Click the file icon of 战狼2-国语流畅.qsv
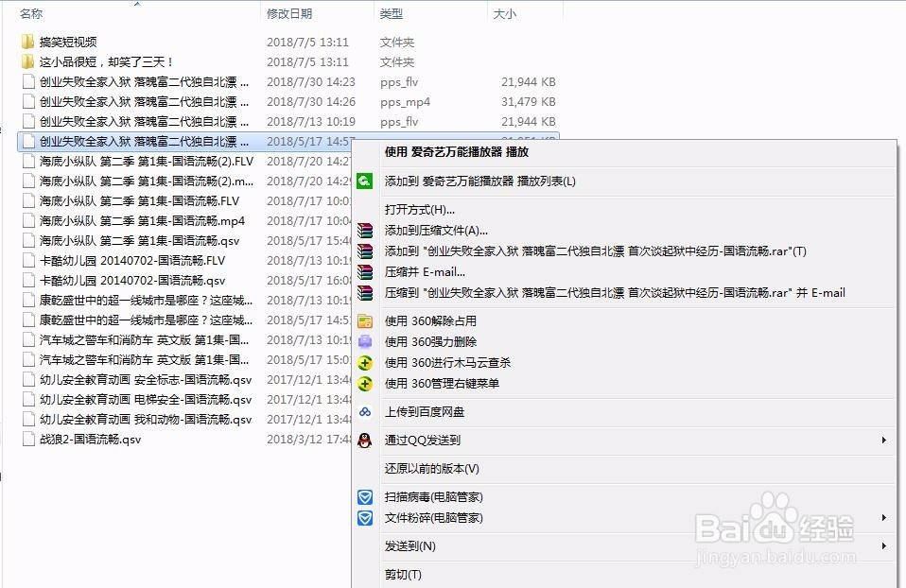The width and height of the screenshot is (906, 588). click(x=28, y=439)
